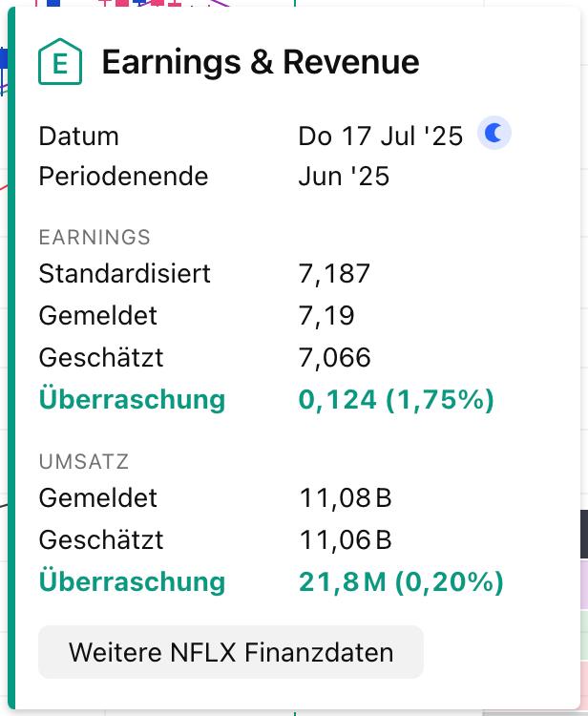Click the Standardisiert label
This screenshot has height=716, width=588.
pos(124,274)
